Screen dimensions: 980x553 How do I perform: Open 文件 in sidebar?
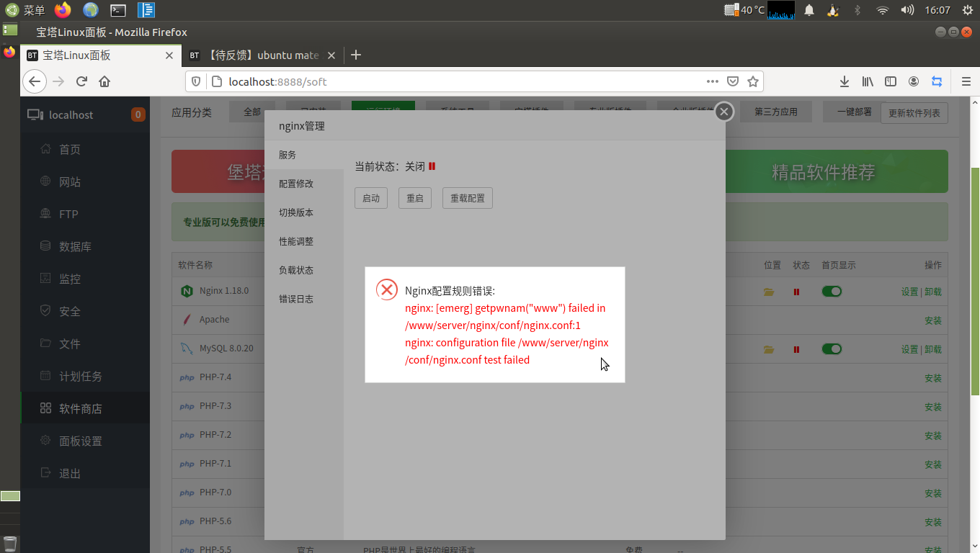pos(85,343)
